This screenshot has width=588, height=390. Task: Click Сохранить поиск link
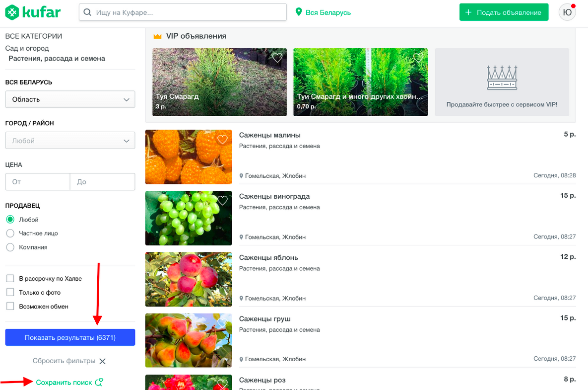pos(64,382)
